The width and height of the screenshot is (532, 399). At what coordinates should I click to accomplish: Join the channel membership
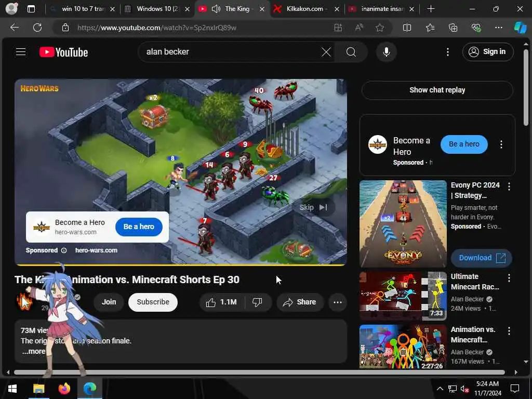tap(109, 302)
